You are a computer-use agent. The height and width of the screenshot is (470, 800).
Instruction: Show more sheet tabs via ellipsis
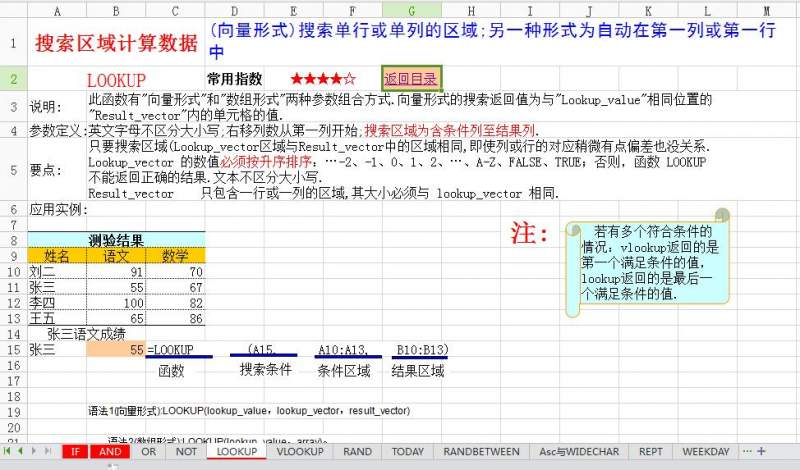(x=747, y=451)
